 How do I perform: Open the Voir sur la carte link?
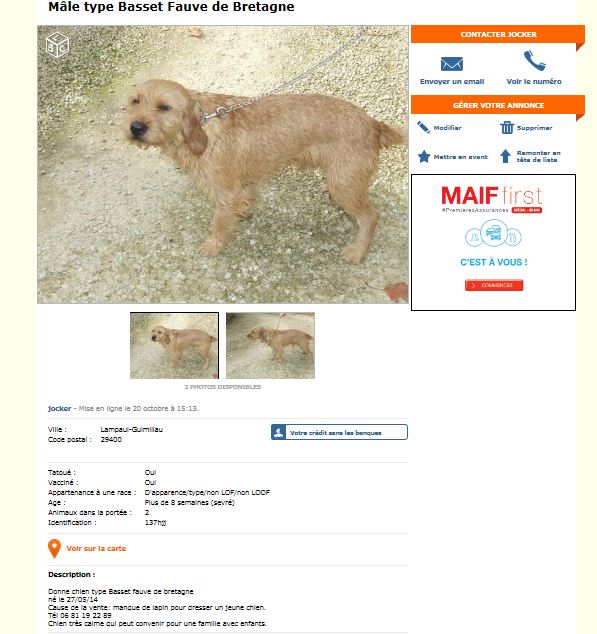pos(96,548)
